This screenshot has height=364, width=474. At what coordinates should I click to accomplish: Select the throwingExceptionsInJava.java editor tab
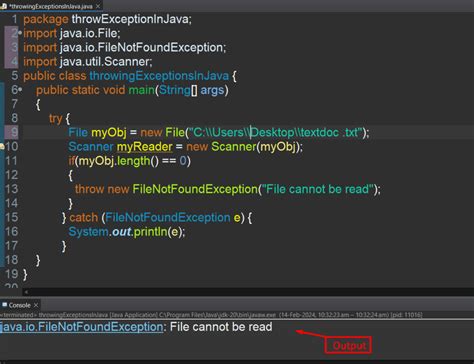(x=51, y=6)
